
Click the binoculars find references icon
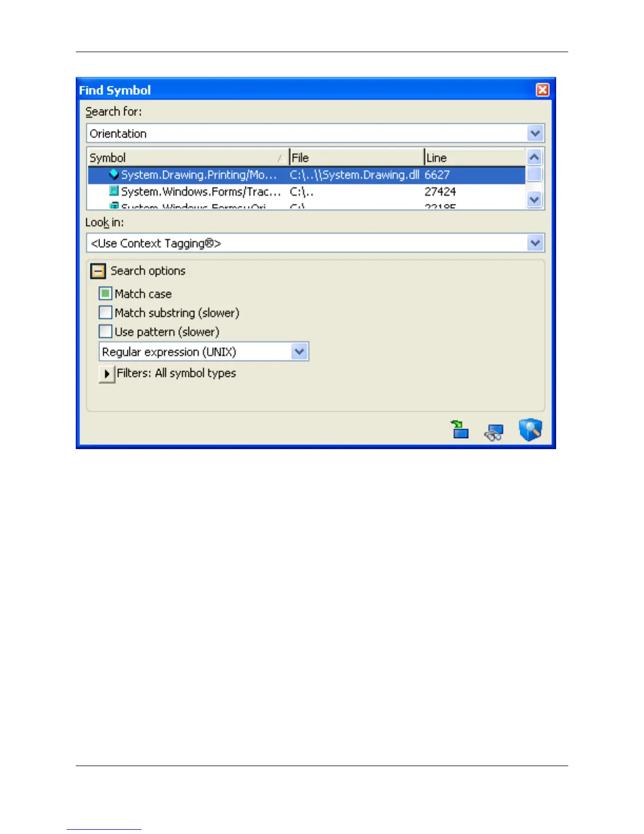pyautogui.click(x=494, y=432)
